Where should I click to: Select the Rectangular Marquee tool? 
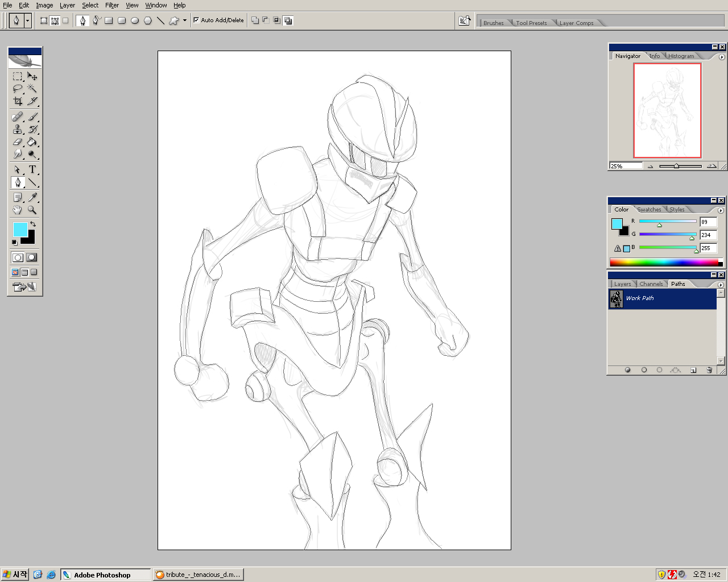18,76
